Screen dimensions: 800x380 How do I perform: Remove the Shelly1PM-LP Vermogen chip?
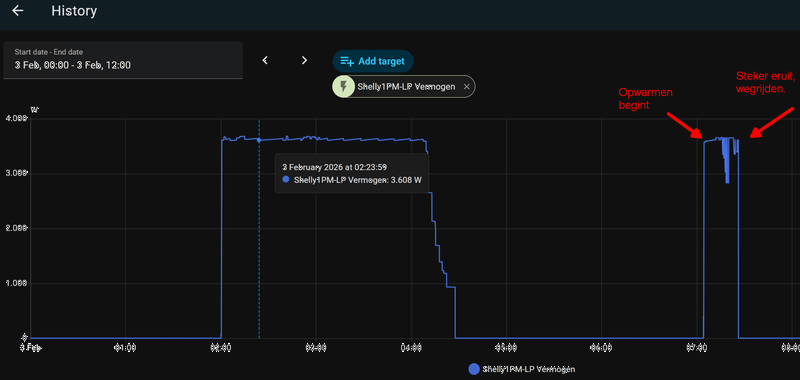(466, 87)
